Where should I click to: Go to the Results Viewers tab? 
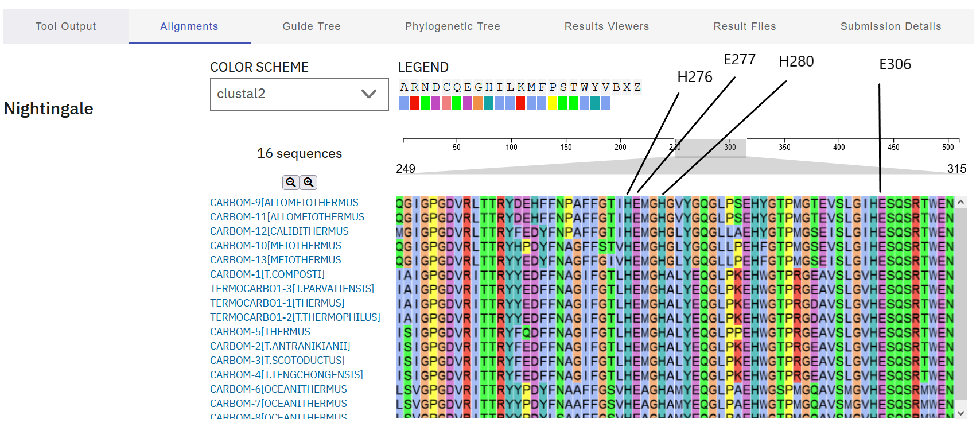[607, 26]
